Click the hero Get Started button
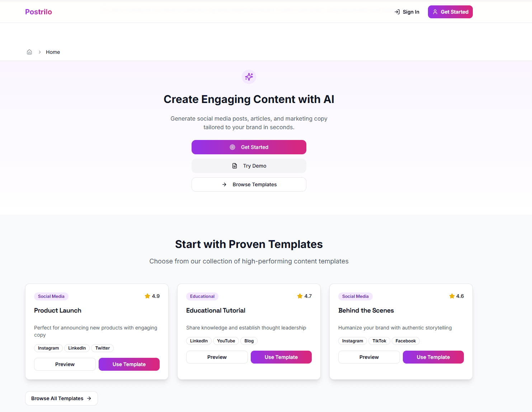This screenshot has height=412, width=532. coord(249,147)
